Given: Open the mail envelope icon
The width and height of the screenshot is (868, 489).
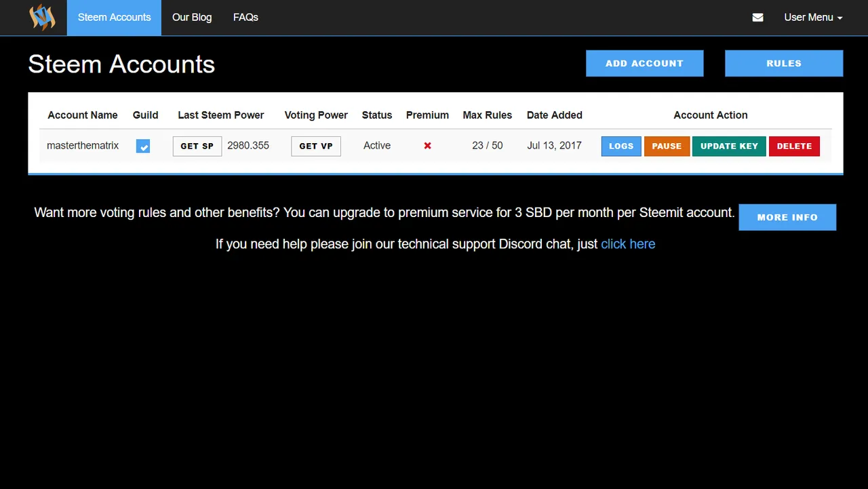Looking at the screenshot, I should [x=758, y=18].
